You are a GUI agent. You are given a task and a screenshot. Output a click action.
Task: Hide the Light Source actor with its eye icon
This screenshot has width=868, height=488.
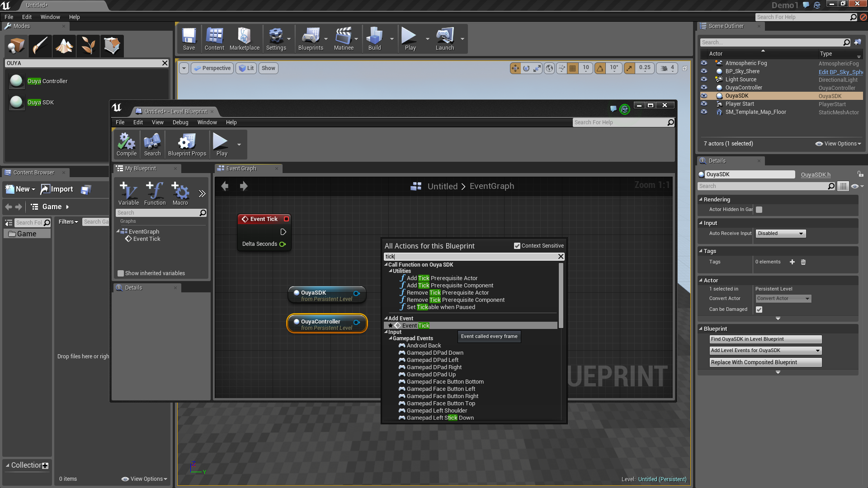click(704, 79)
